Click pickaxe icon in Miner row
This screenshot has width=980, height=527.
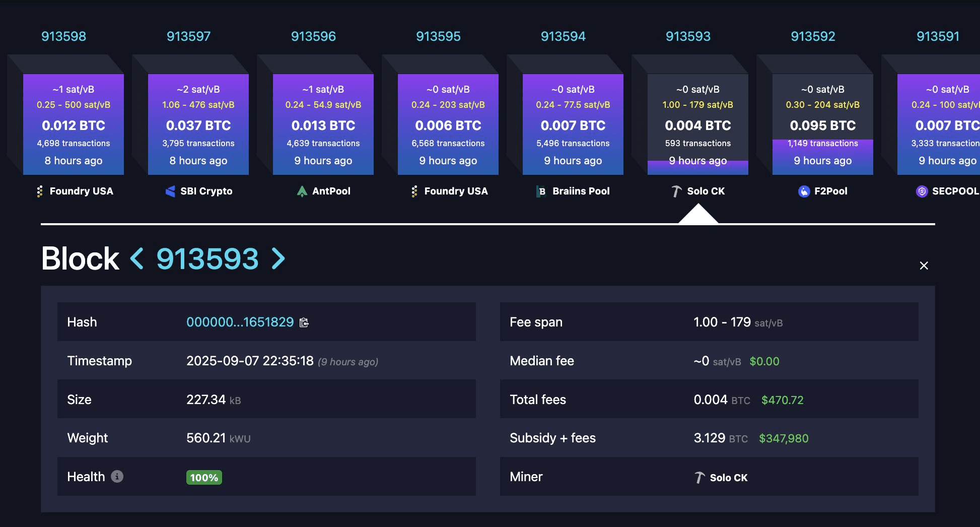[x=699, y=478]
